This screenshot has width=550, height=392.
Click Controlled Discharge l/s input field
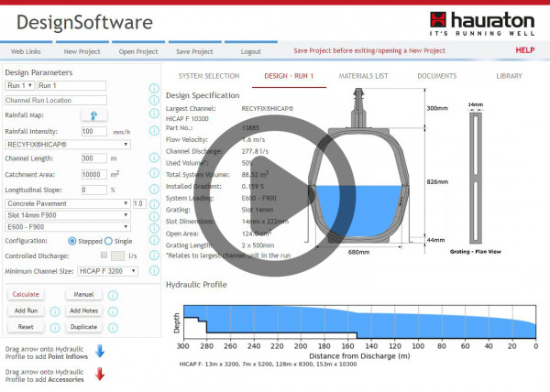pyautogui.click(x=117, y=256)
